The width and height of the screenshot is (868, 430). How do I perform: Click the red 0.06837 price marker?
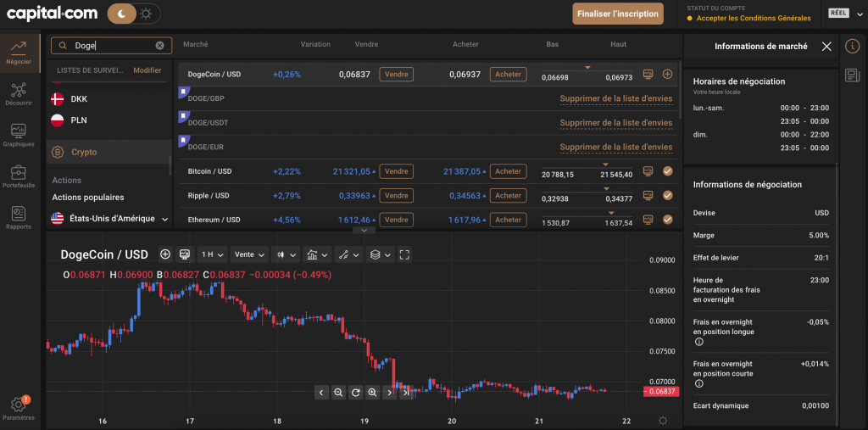(663, 392)
